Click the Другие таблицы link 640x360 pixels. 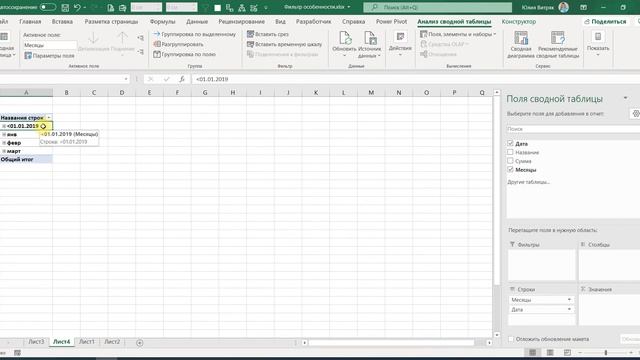[528, 182]
